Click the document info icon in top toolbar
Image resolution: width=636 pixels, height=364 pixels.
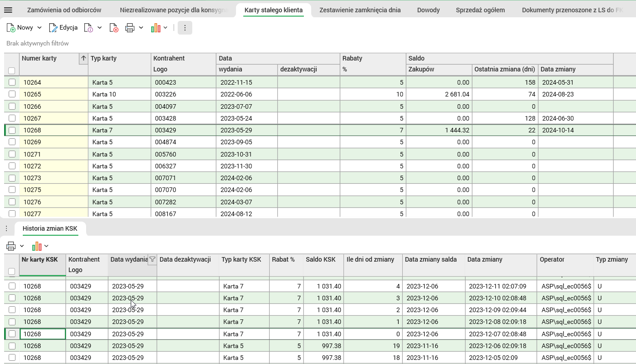click(89, 28)
